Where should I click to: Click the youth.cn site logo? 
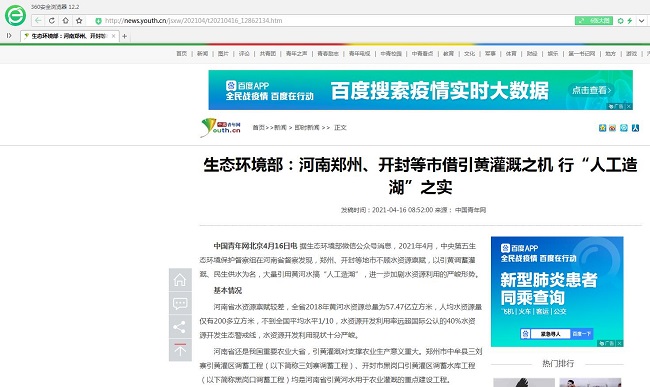(x=221, y=127)
